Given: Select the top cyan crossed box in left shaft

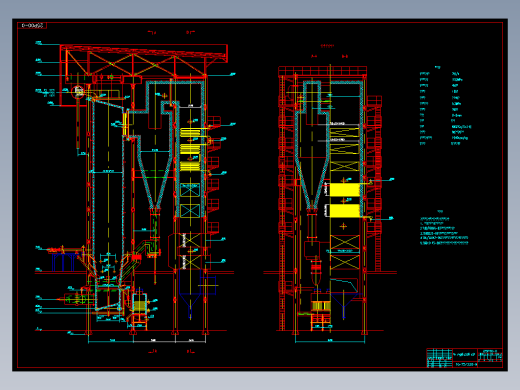Looking at the screenshot, I should [x=190, y=190].
